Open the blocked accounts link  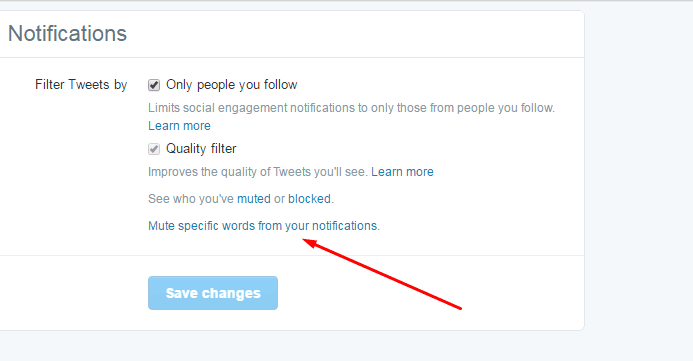click(x=309, y=199)
